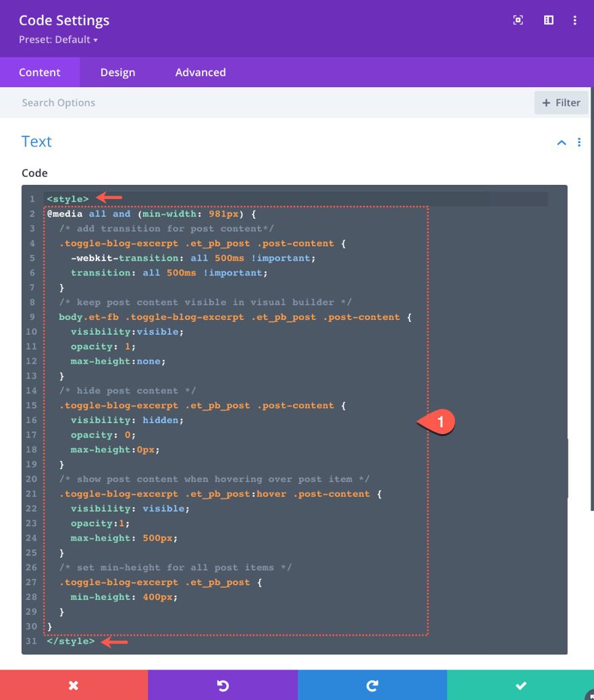Click the blue redo arrow button
594x700 pixels.
coord(372,685)
